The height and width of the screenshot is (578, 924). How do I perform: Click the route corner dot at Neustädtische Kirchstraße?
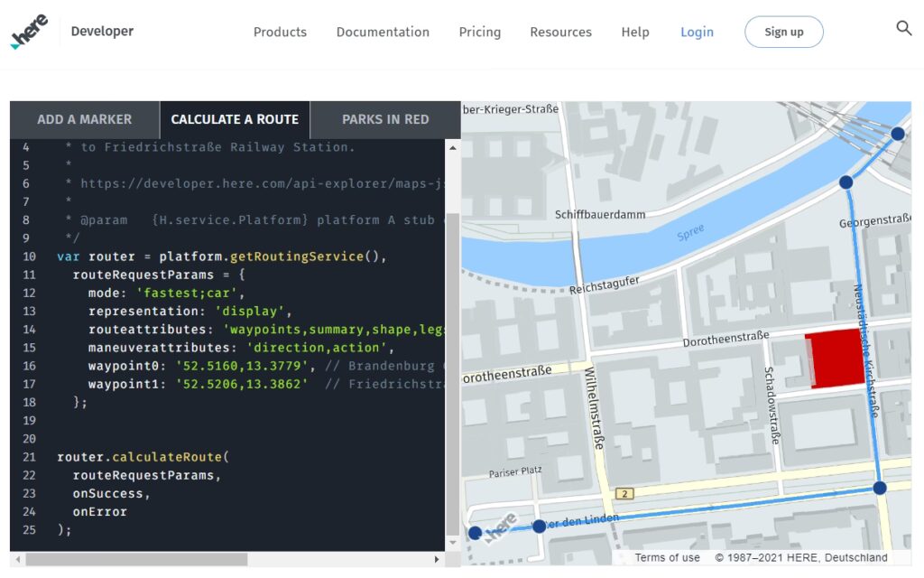880,488
